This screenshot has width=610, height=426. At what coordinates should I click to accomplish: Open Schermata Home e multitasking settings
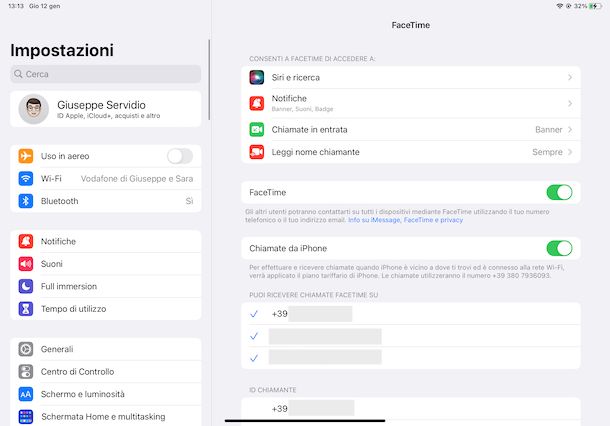[106, 417]
